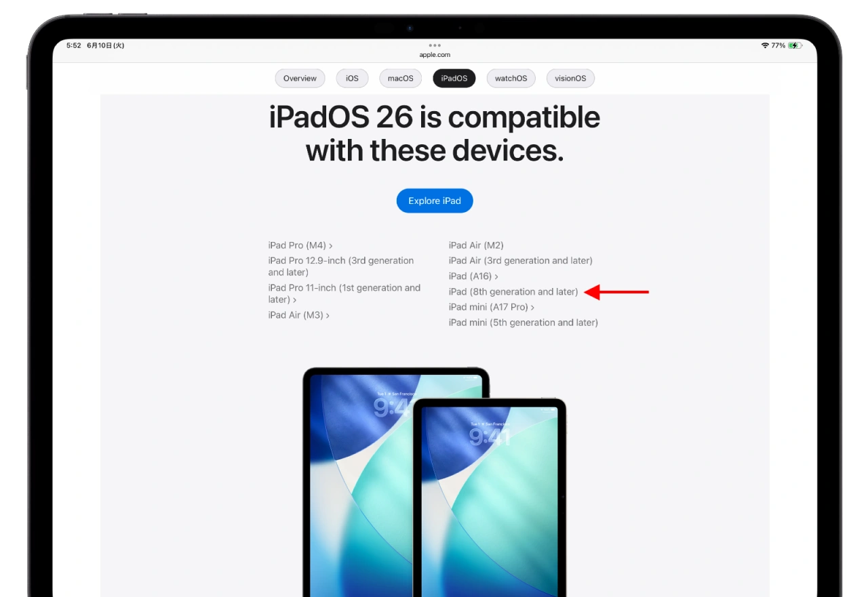Image resolution: width=868 pixels, height=597 pixels.
Task: Open the iPad mini (A17 Pro) link
Action: click(492, 307)
